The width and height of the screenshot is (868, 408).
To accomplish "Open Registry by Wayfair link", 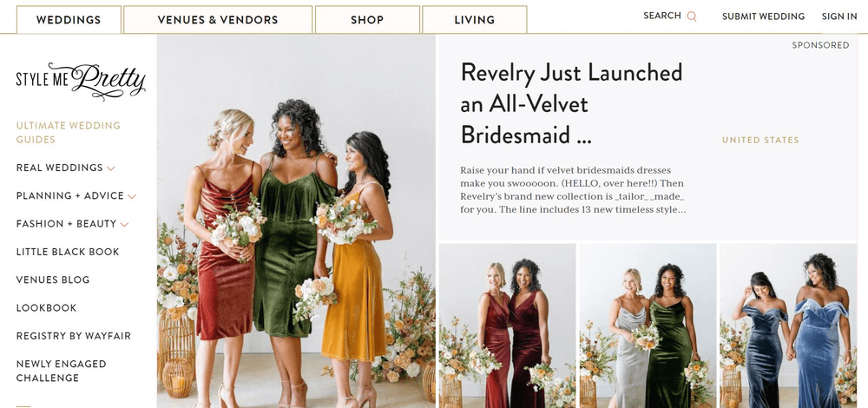I will (x=74, y=336).
